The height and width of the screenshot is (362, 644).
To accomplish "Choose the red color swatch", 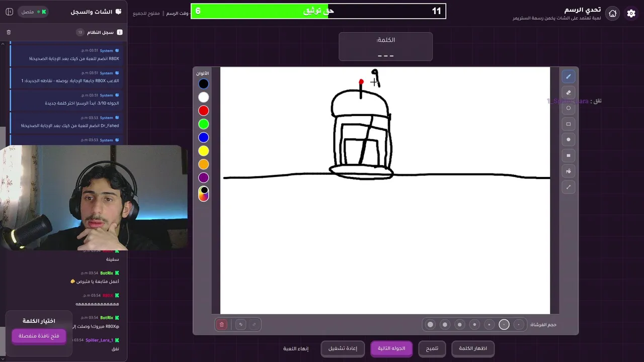I will pyautogui.click(x=203, y=111).
